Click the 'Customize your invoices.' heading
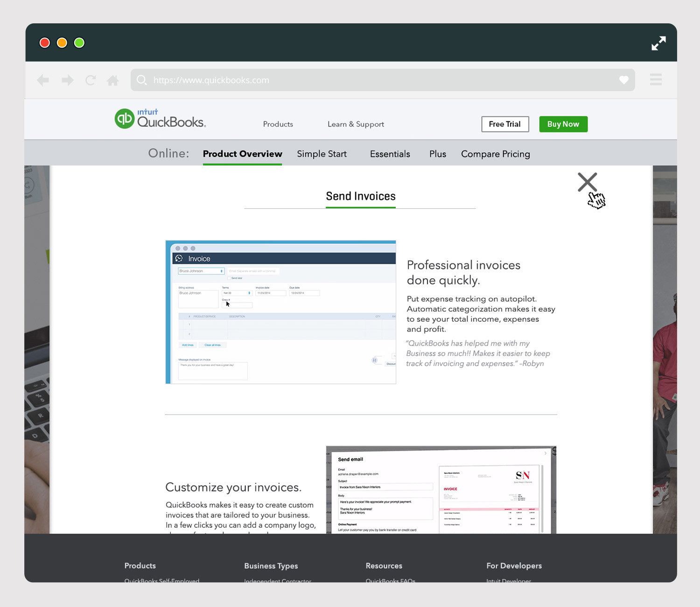The image size is (700, 607). pyautogui.click(x=233, y=487)
